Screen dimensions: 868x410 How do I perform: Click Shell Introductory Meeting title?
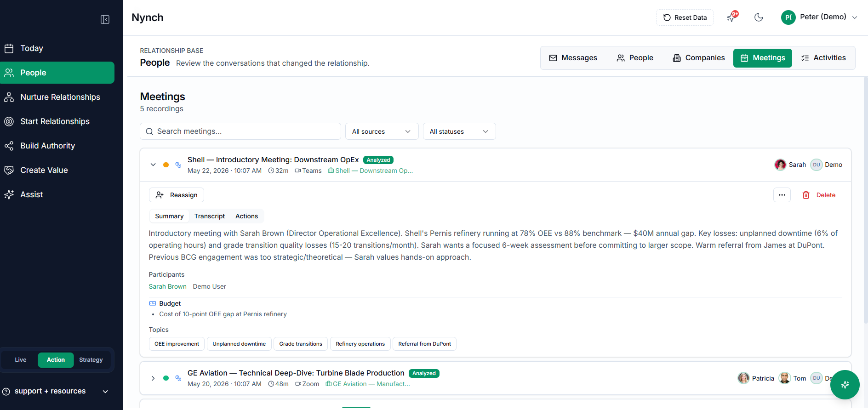[x=273, y=160]
